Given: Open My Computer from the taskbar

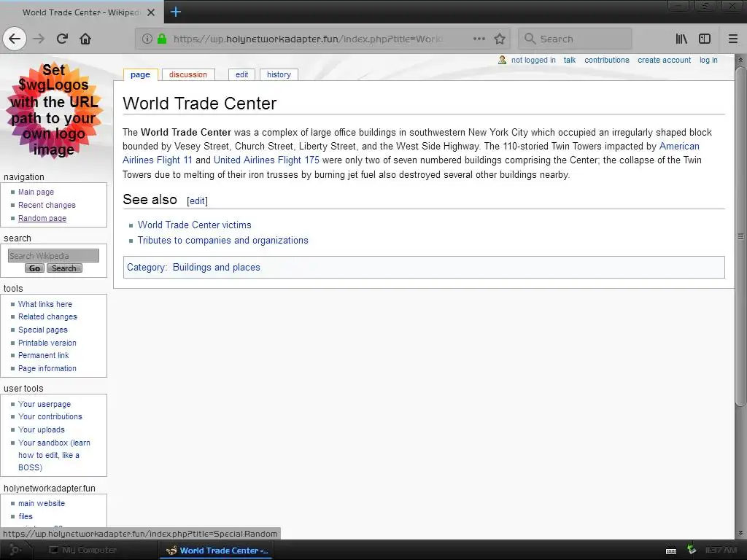Looking at the screenshot, I should pyautogui.click(x=83, y=550).
